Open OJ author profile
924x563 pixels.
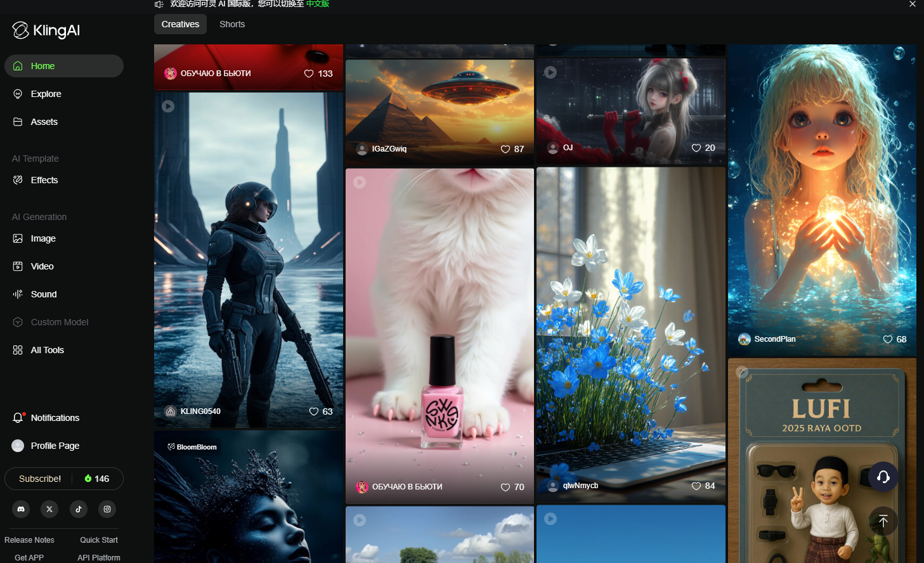(561, 148)
